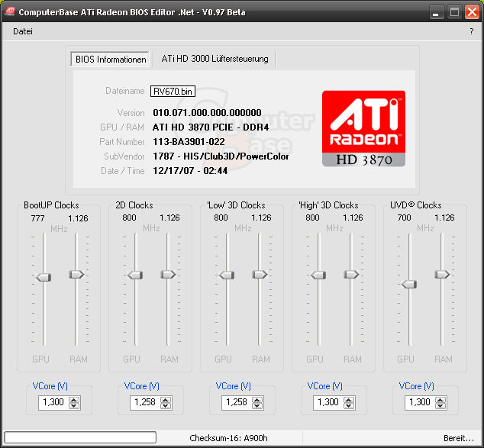Click 'High' 3D VCore value field 1,300
484x448 pixels.
pos(329,403)
